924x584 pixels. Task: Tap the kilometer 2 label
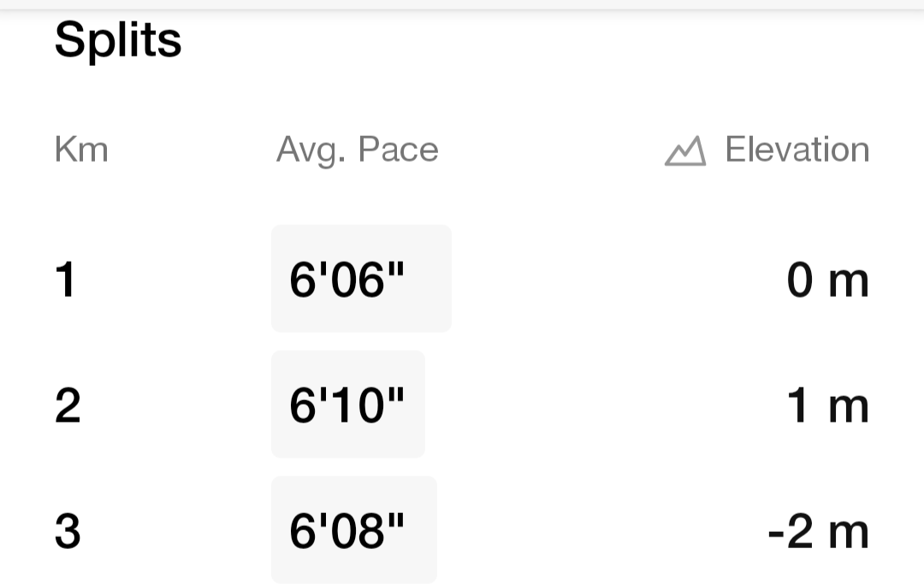pyautogui.click(x=68, y=404)
